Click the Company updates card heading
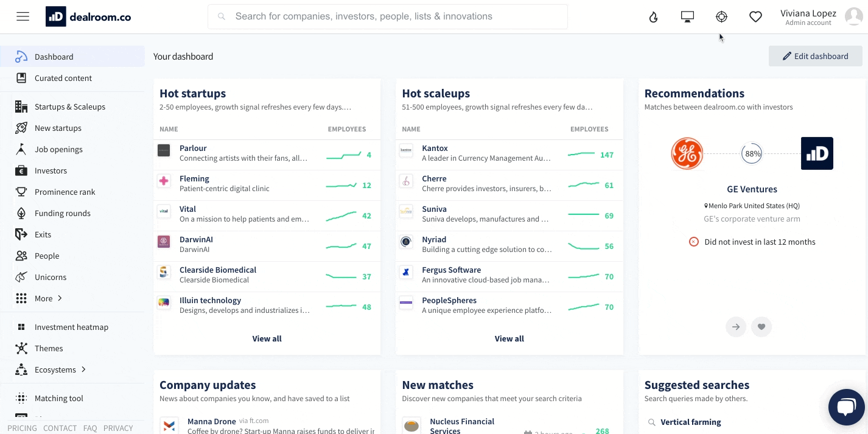This screenshot has width=868, height=434. [x=208, y=385]
